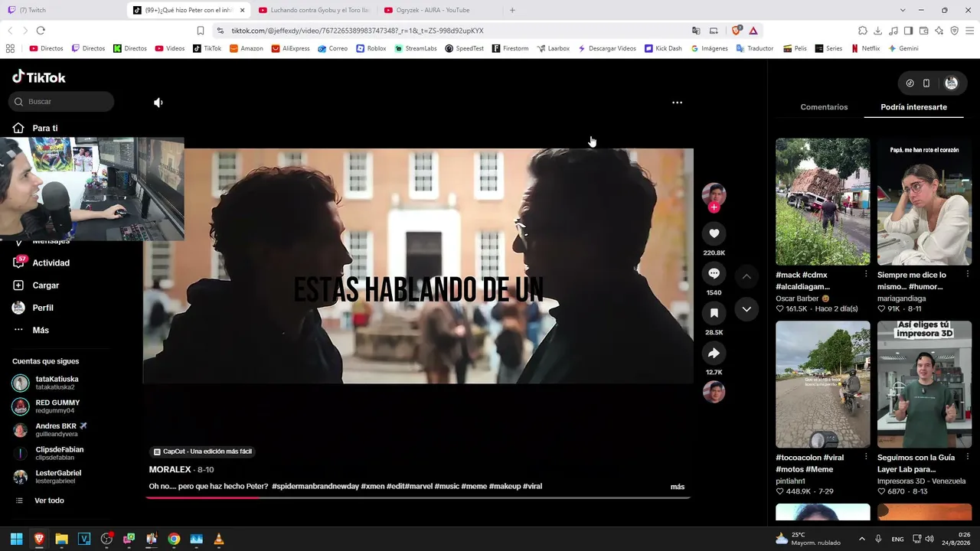Image resolution: width=980 pixels, height=551 pixels.
Task: Open options for the #mack #cdmx video
Action: pos(866,274)
